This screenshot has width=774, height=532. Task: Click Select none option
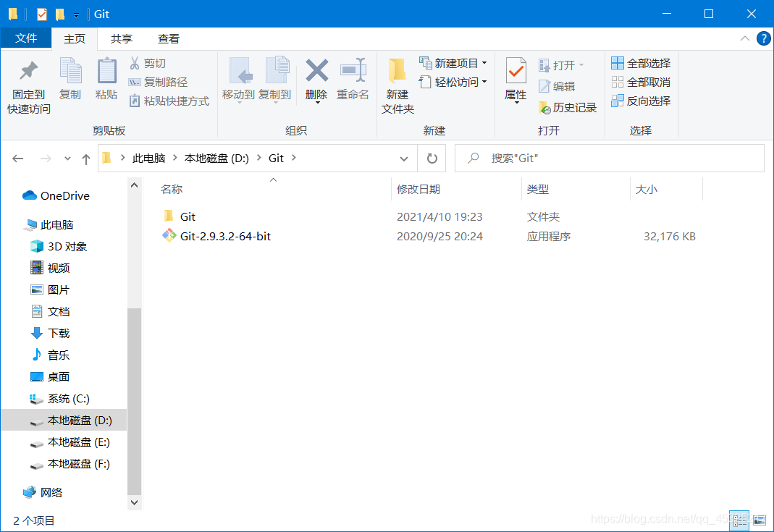[641, 82]
